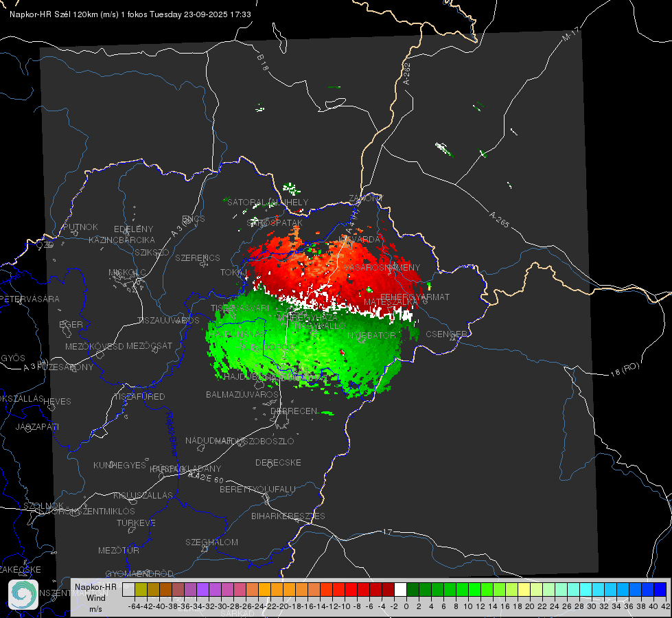The image size is (672, 618).
Task: Click the MISKOLC city label
Action: pos(127,273)
